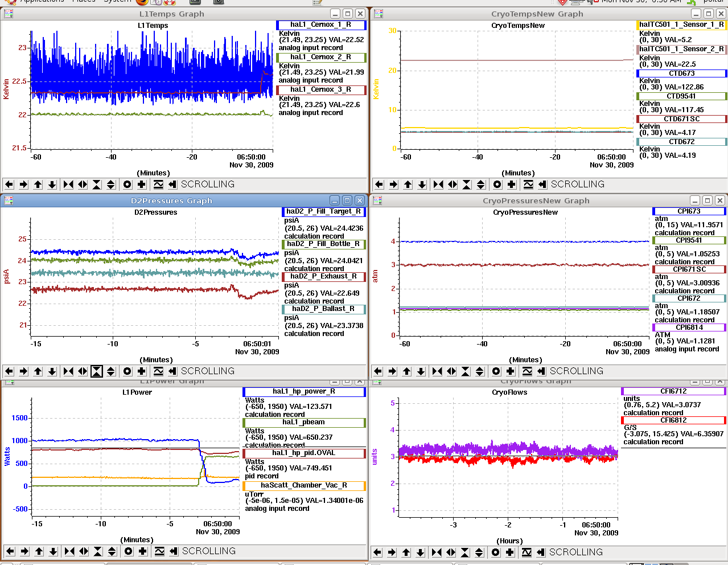The image size is (728, 565).
Task: Select the haL1_Cernox_3_R legend entry
Action: (321, 90)
